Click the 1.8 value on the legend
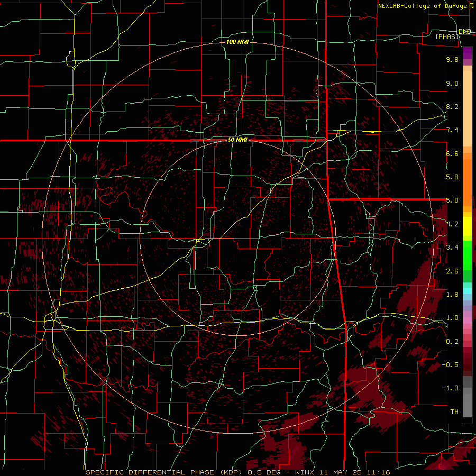The height and width of the screenshot is (476, 476). point(452,295)
